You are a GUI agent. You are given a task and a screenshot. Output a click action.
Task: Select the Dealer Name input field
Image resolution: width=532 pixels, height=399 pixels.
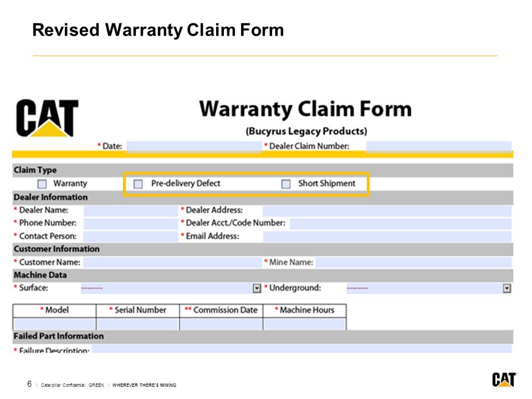[x=131, y=211]
